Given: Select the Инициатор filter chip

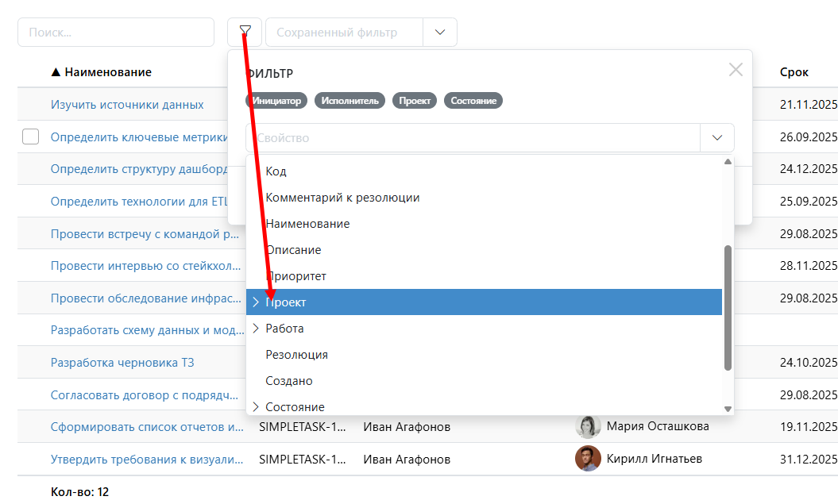Looking at the screenshot, I should tap(276, 100).
